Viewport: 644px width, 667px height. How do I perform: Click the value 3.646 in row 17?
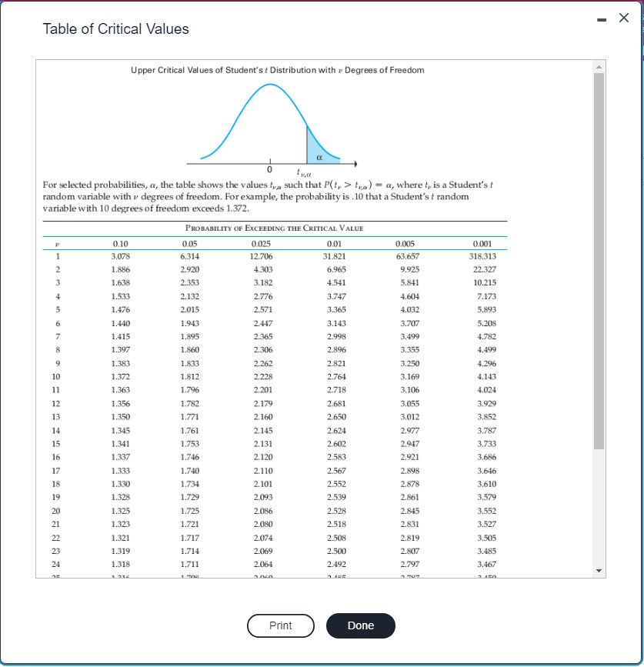click(486, 471)
